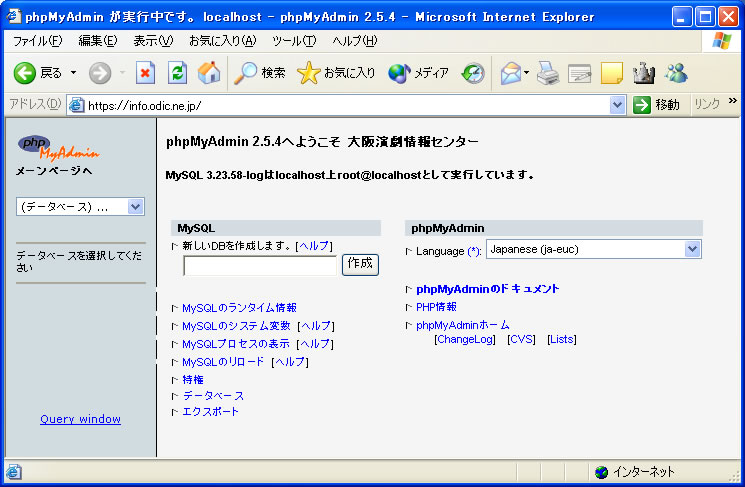The height and width of the screenshot is (487, 745).
Task: Click status bar page icon
Action: [x=14, y=472]
